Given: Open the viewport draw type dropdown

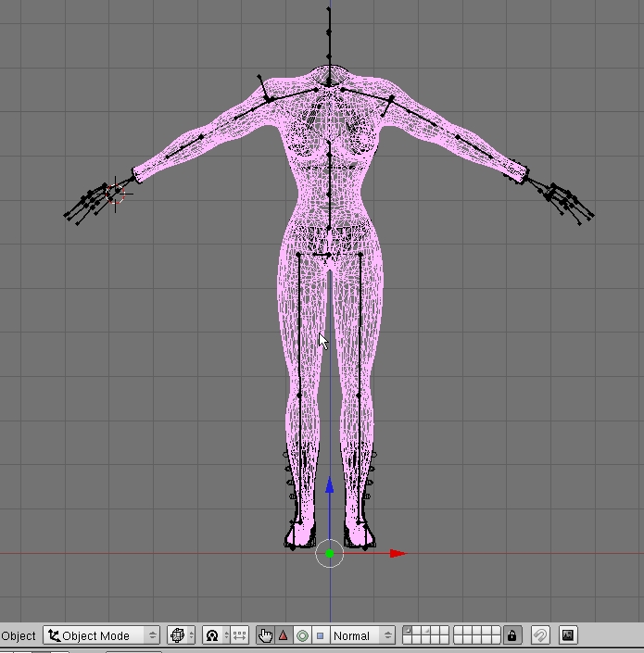Looking at the screenshot, I should pos(182,635).
